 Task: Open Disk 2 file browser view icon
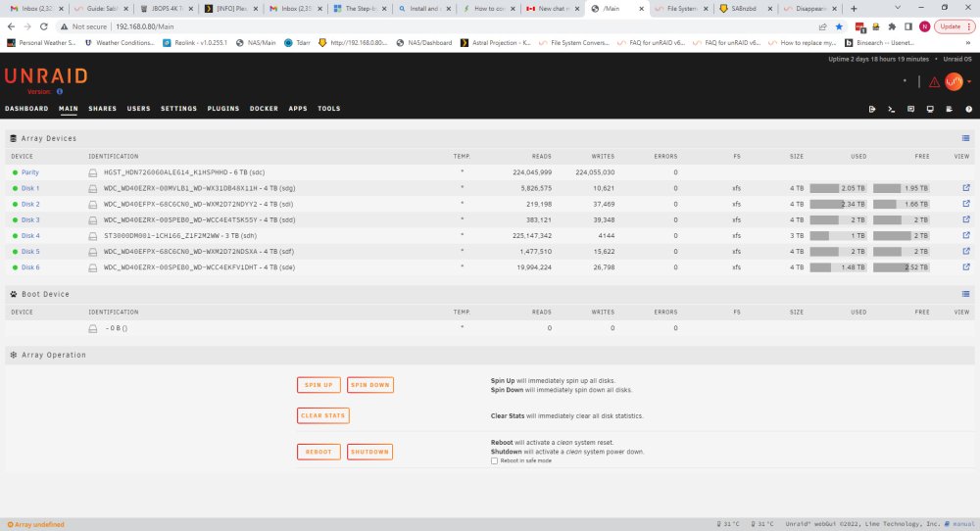(x=966, y=204)
